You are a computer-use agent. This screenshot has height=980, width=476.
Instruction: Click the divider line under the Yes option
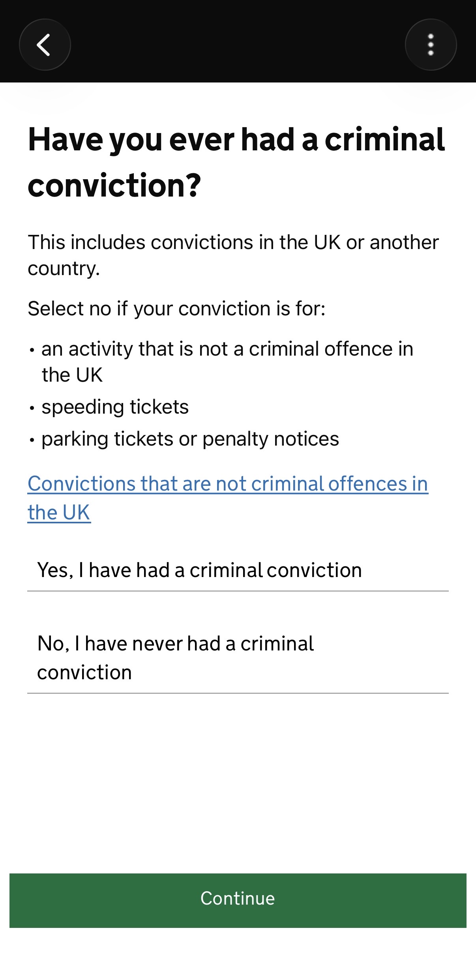coord(238,591)
